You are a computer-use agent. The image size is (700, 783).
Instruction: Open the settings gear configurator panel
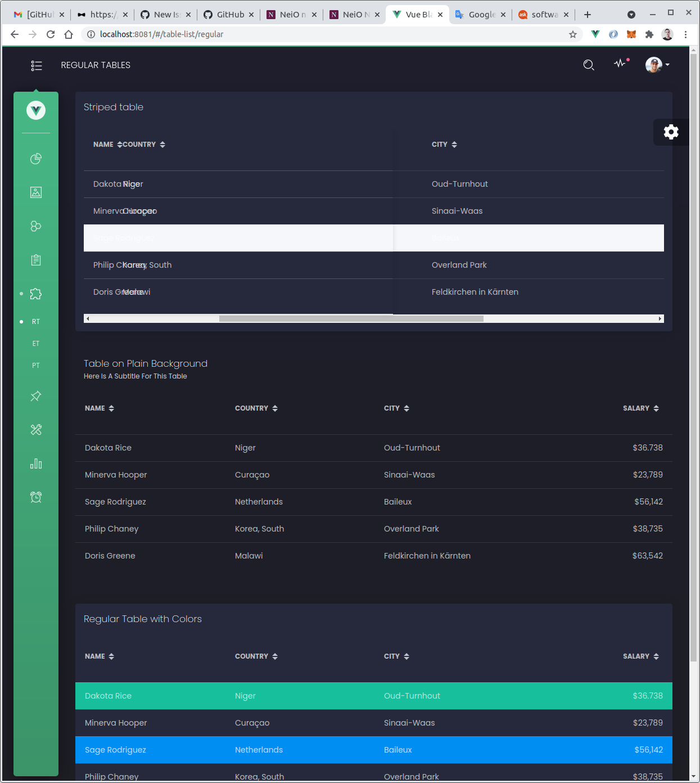[x=671, y=132]
